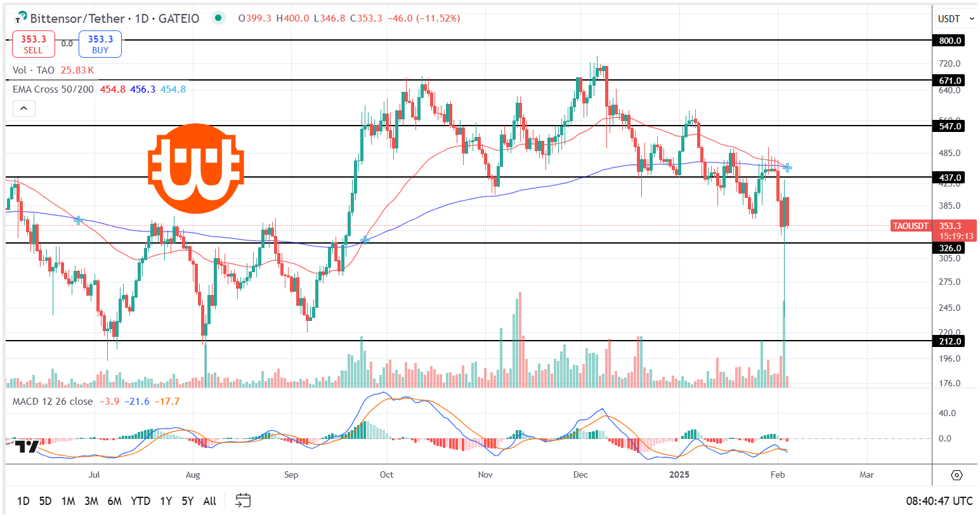
Task: Click the SELL 353.3 button
Action: [33, 44]
